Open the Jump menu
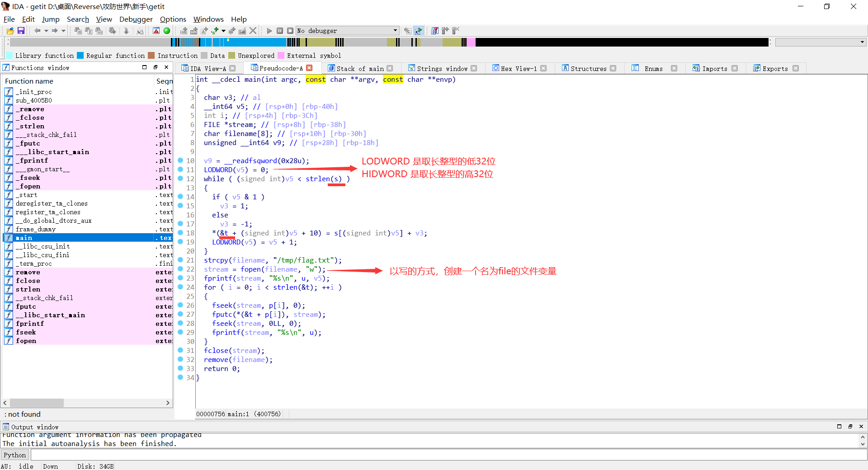Screen dimensions: 868x470 [x=51, y=19]
